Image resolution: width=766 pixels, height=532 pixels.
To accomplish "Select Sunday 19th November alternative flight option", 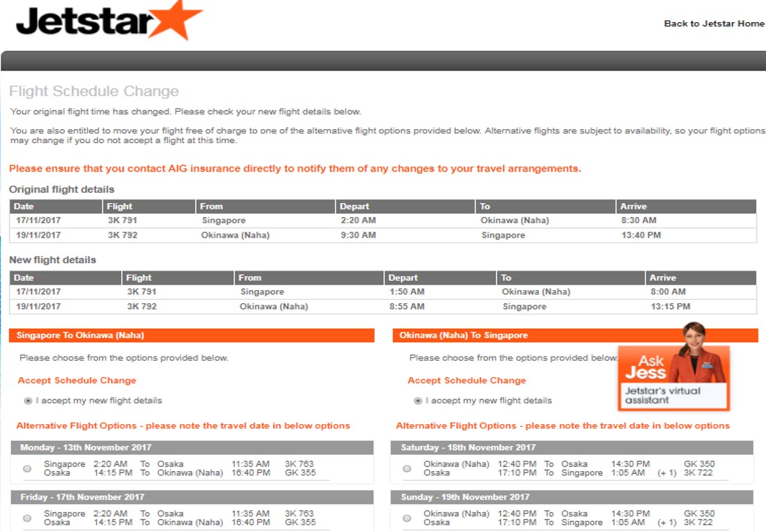I will pyautogui.click(x=407, y=518).
